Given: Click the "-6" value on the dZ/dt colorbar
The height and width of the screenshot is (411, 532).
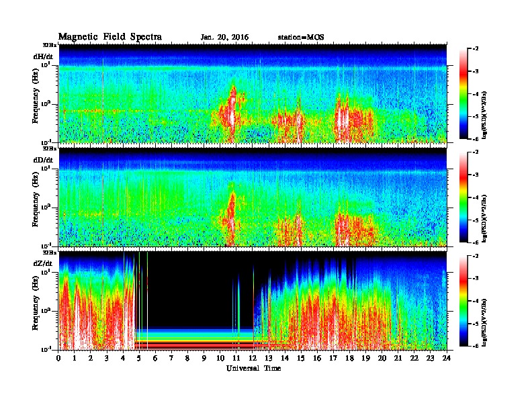Looking at the screenshot, I should tap(476, 346).
